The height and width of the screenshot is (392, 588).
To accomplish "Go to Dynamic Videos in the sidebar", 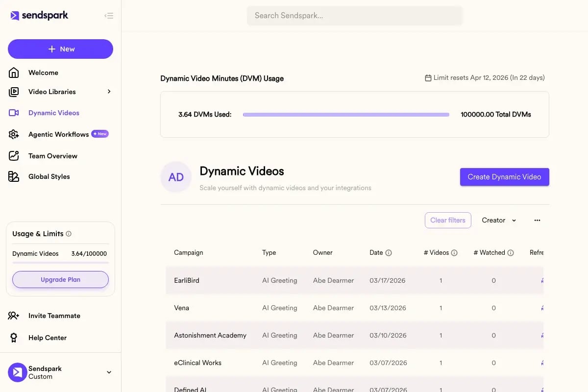I will [54, 113].
